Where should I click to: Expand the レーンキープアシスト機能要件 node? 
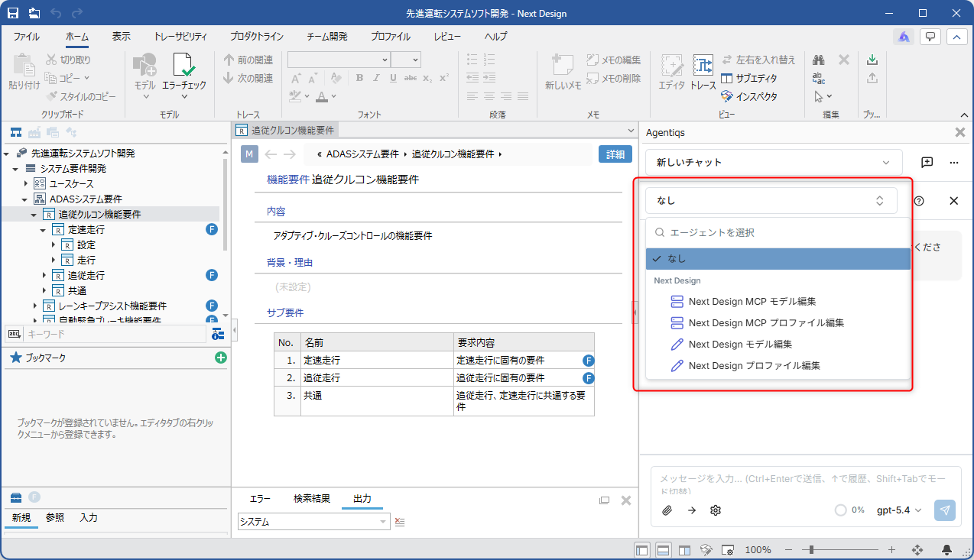click(34, 306)
